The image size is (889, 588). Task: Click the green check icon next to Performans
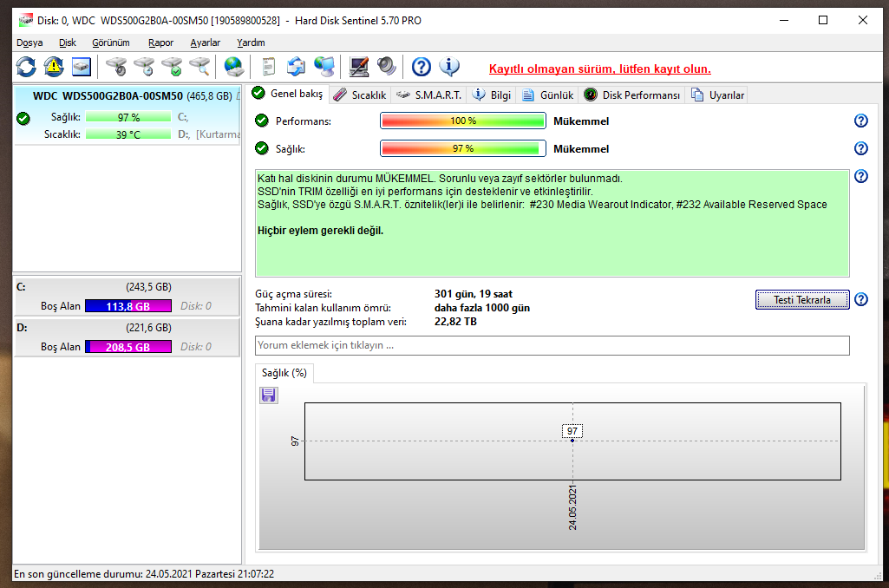point(261,121)
